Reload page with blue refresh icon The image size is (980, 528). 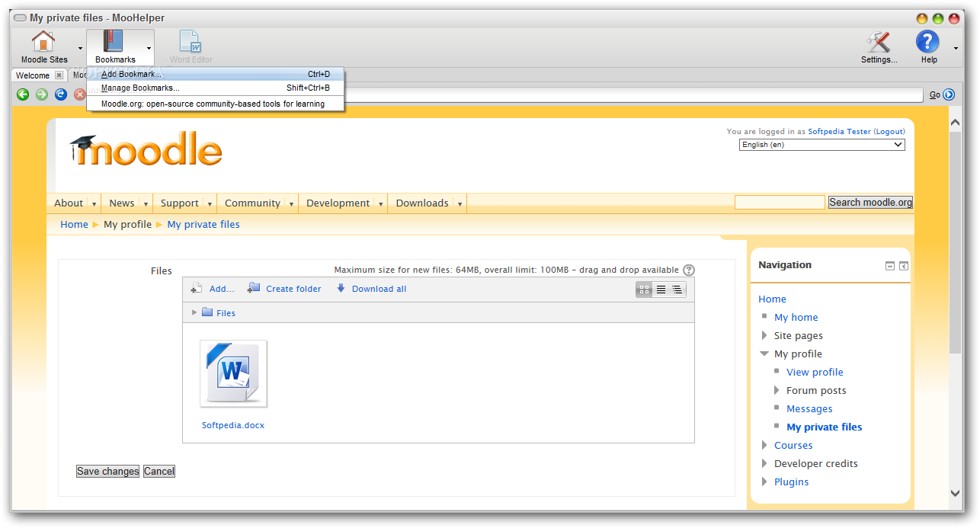pyautogui.click(x=61, y=94)
